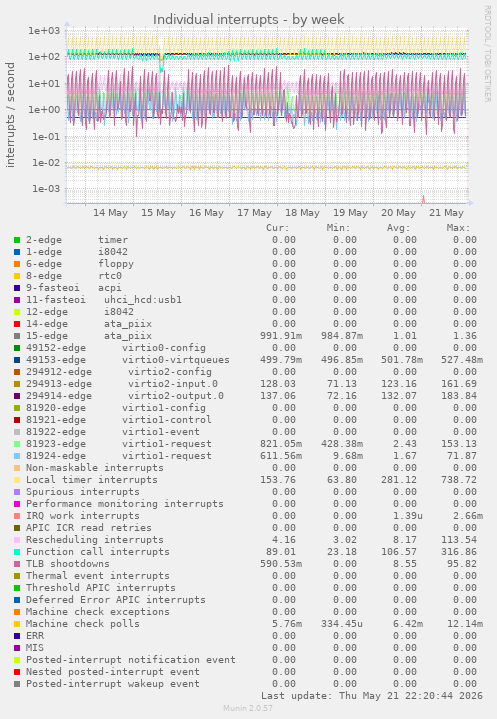The image size is (497, 719).
Task: Click the gray 15-edge ata_piix legend swatch
Action: pyautogui.click(x=17, y=336)
